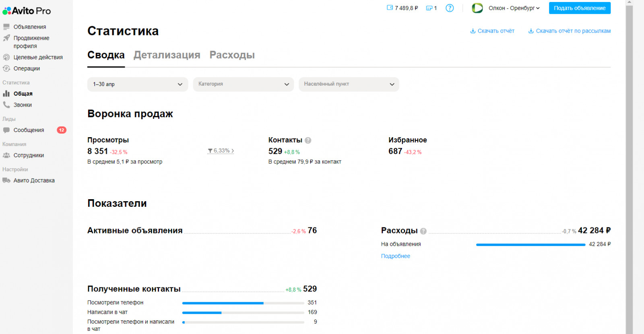Click the Контакты value 529 in funnel
Viewport: 644px width, 334px height.
coord(275,151)
